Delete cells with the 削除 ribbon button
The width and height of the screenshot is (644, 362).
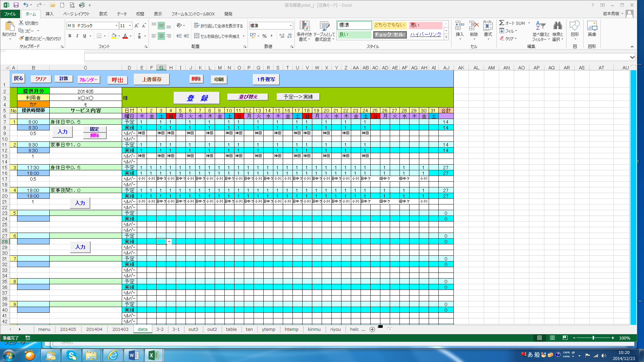474,30
